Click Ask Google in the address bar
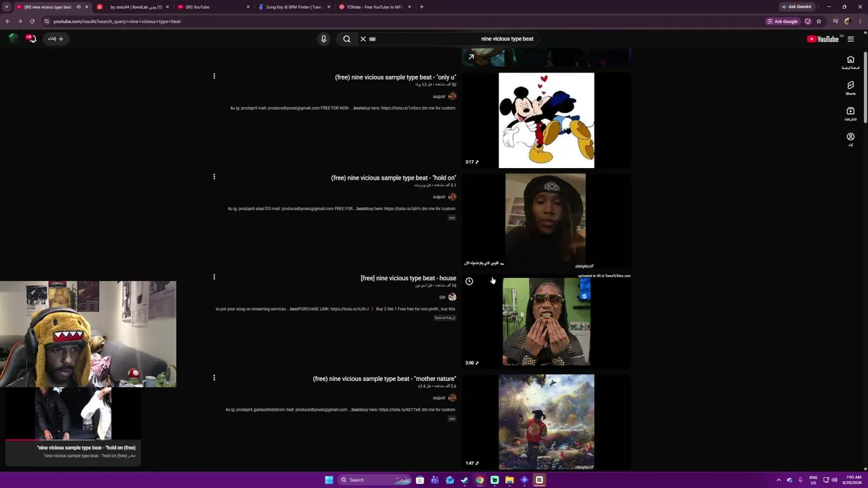 pos(783,21)
